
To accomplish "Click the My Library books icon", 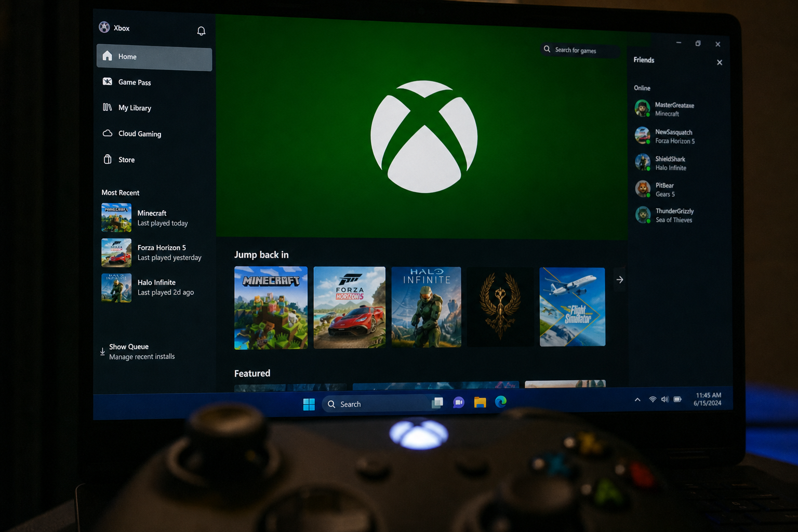I will [108, 107].
